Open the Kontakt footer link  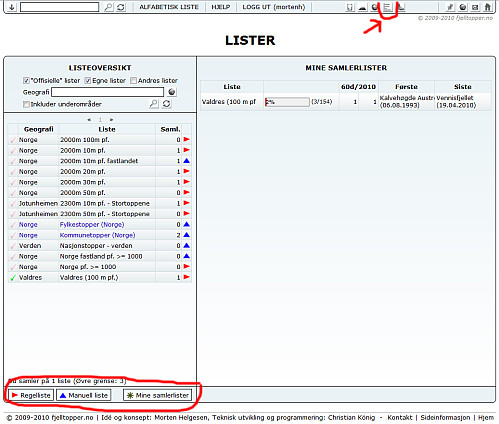click(x=400, y=417)
